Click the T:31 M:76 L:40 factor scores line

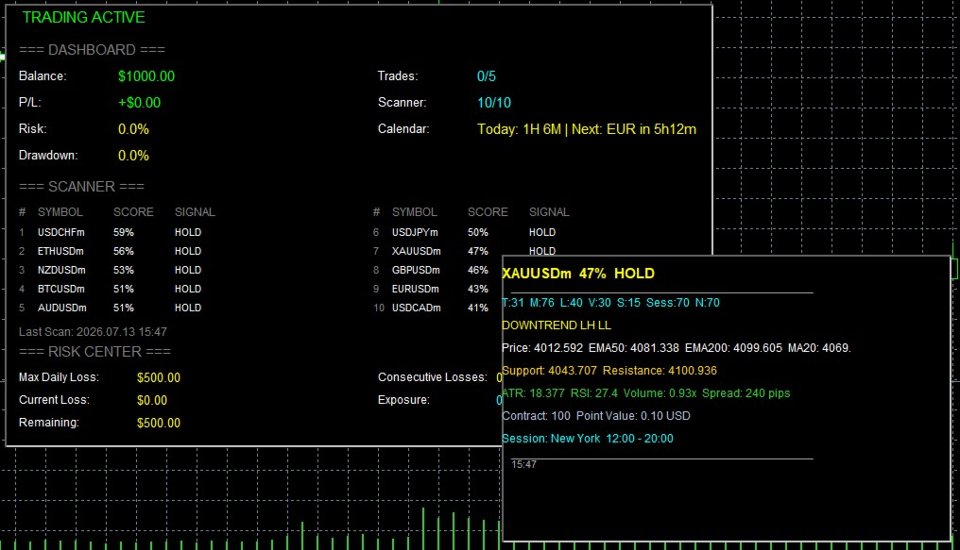[x=610, y=303]
